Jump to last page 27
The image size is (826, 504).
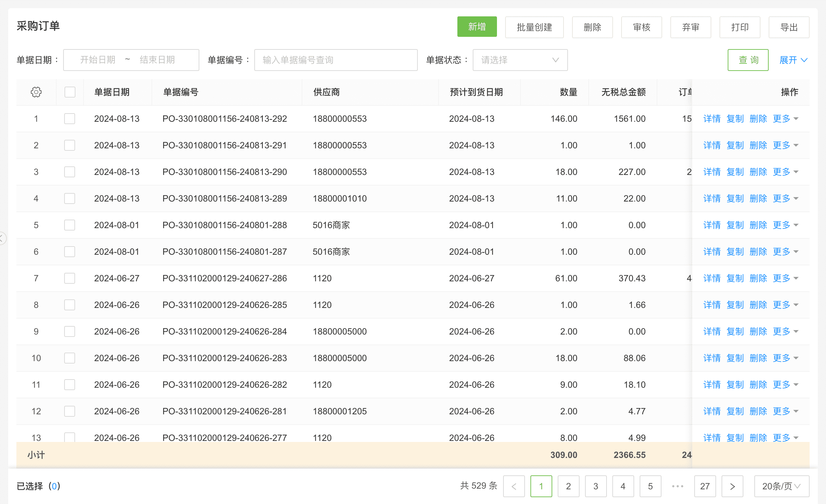coord(705,486)
